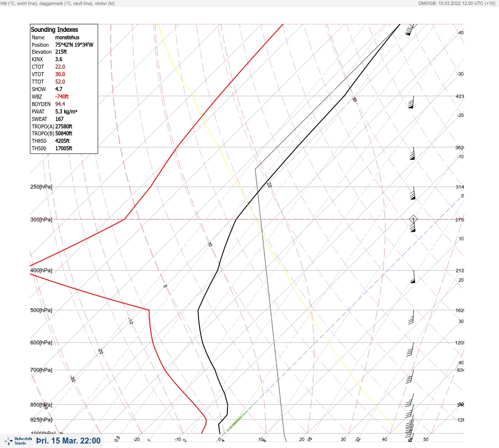Click the position value 75°42'N 19°34'W
This screenshot has width=499, height=448.
coord(74,45)
